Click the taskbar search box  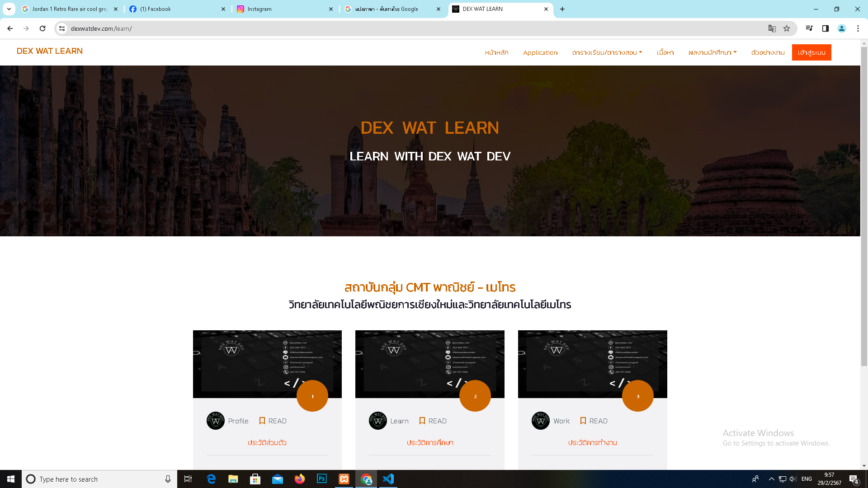(99, 479)
